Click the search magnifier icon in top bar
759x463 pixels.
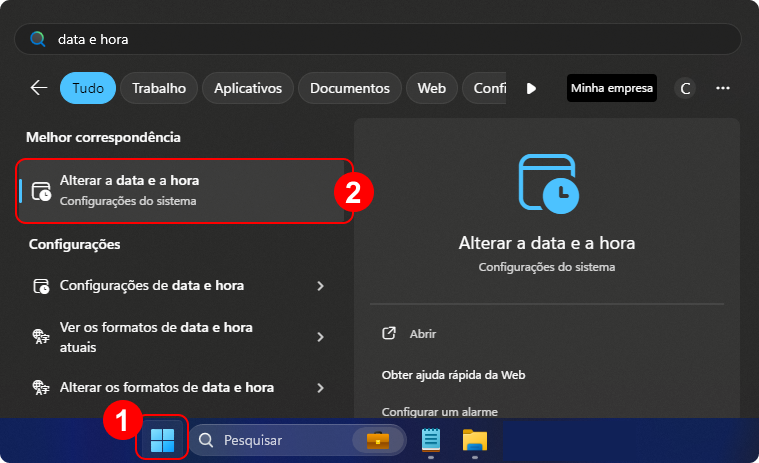click(x=37, y=39)
